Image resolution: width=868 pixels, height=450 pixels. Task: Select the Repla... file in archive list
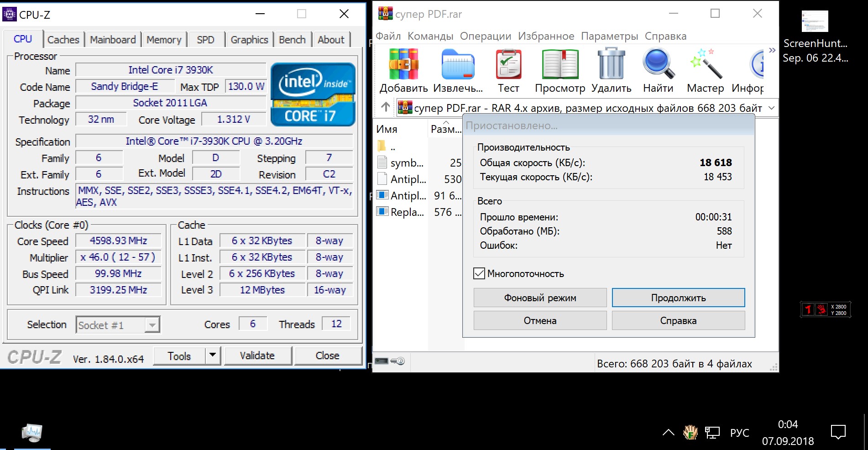pos(407,212)
